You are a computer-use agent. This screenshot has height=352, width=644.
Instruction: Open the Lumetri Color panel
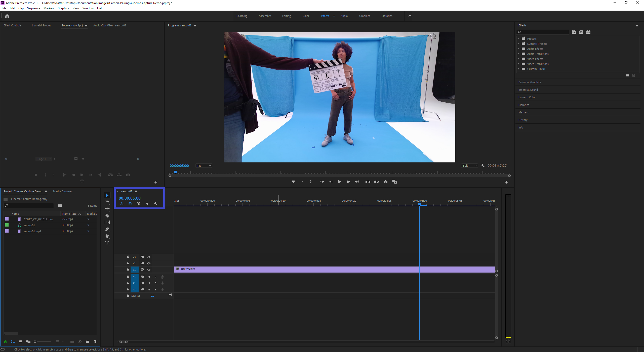click(x=527, y=97)
